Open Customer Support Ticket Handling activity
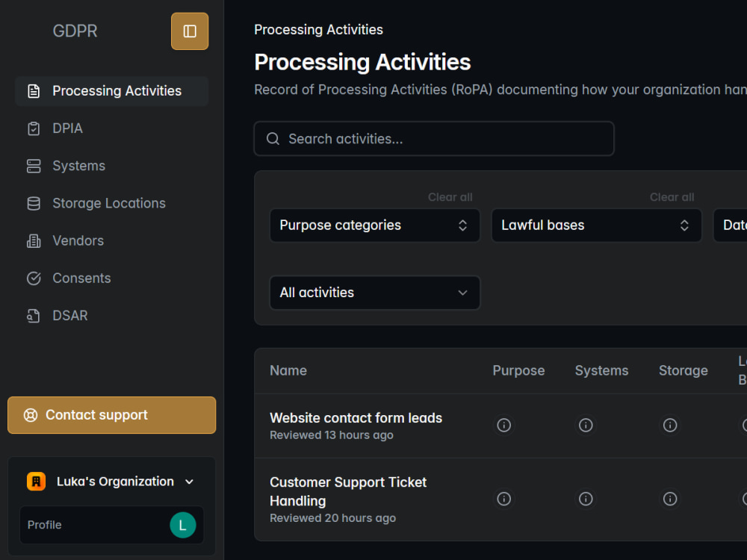 (348, 491)
